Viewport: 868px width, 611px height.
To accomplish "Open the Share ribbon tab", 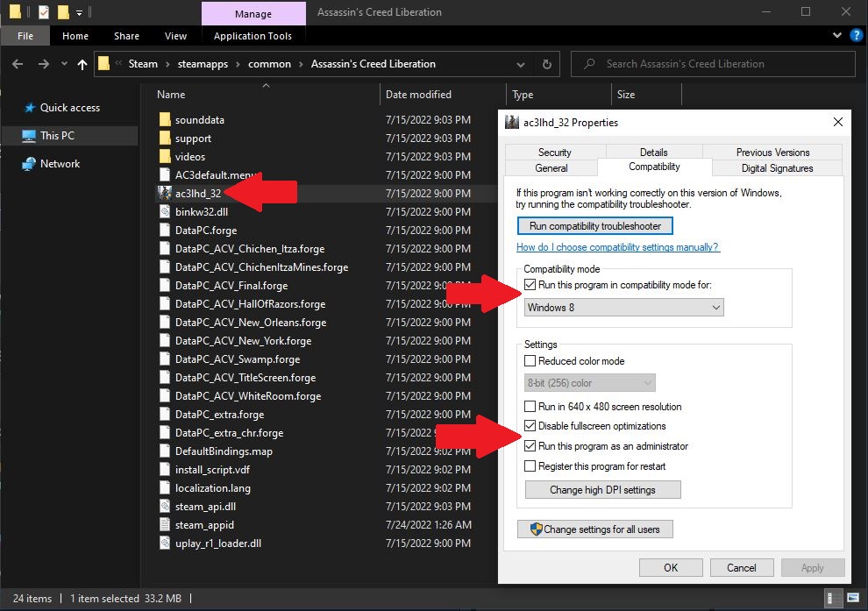I will (x=126, y=36).
